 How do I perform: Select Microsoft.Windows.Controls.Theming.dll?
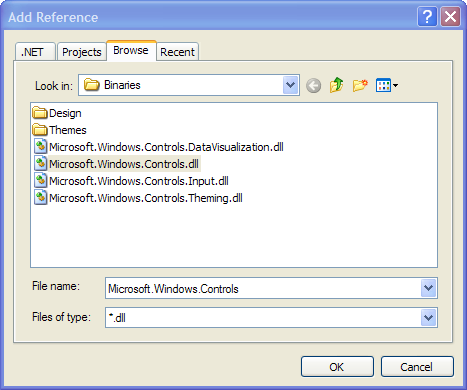click(146, 198)
